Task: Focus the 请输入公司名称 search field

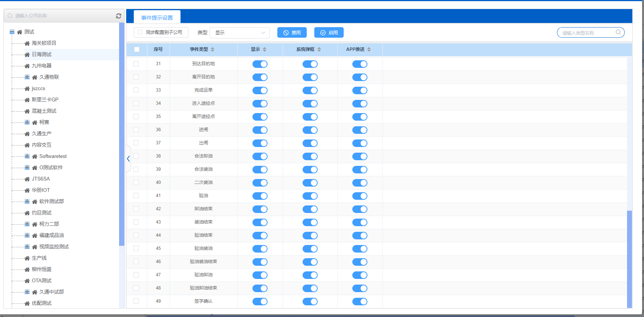Action: coord(64,16)
